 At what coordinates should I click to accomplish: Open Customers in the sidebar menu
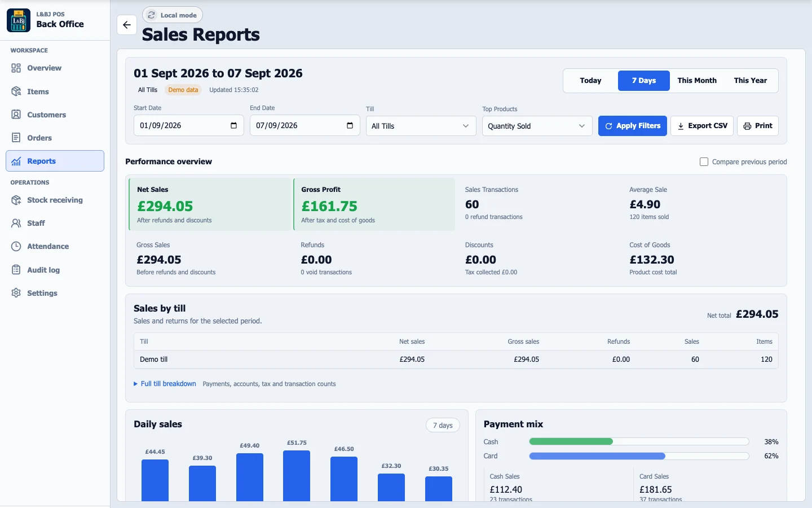pyautogui.click(x=55, y=115)
